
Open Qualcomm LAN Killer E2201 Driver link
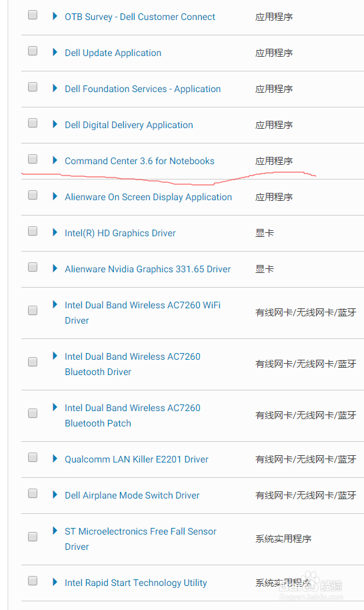pyautogui.click(x=137, y=459)
